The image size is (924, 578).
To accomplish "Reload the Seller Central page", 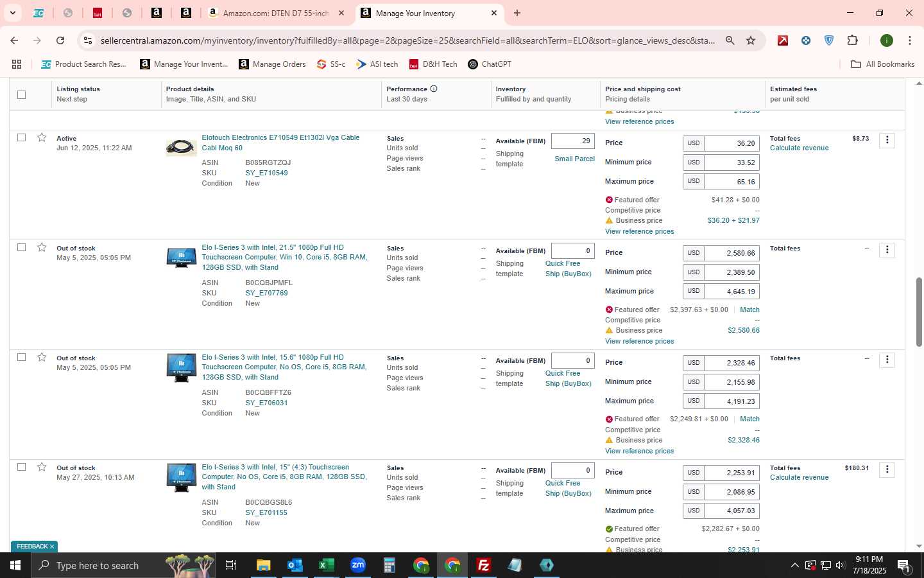I will point(60,40).
